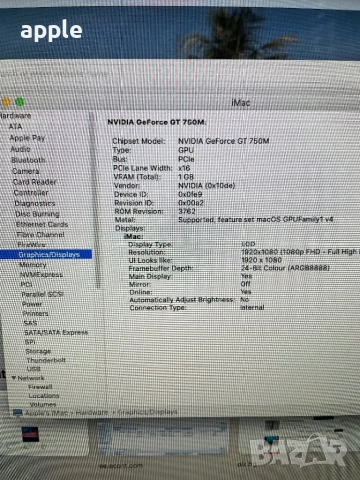Click the iMac window title

(240, 103)
